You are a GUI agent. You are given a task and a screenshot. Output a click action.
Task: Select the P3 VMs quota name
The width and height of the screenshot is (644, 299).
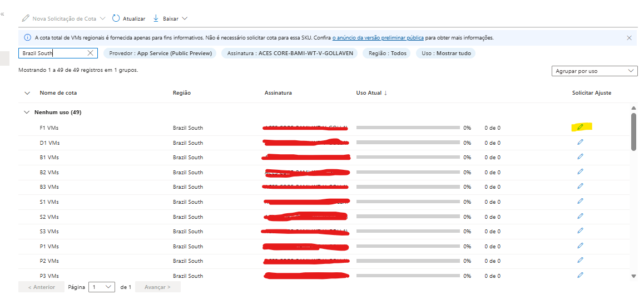49,276
